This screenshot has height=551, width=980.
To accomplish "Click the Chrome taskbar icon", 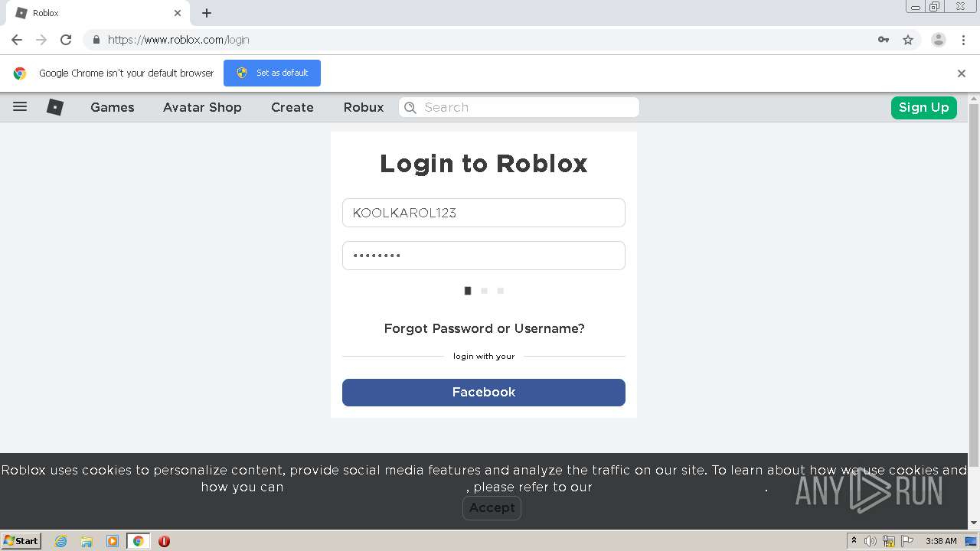I will tap(139, 541).
